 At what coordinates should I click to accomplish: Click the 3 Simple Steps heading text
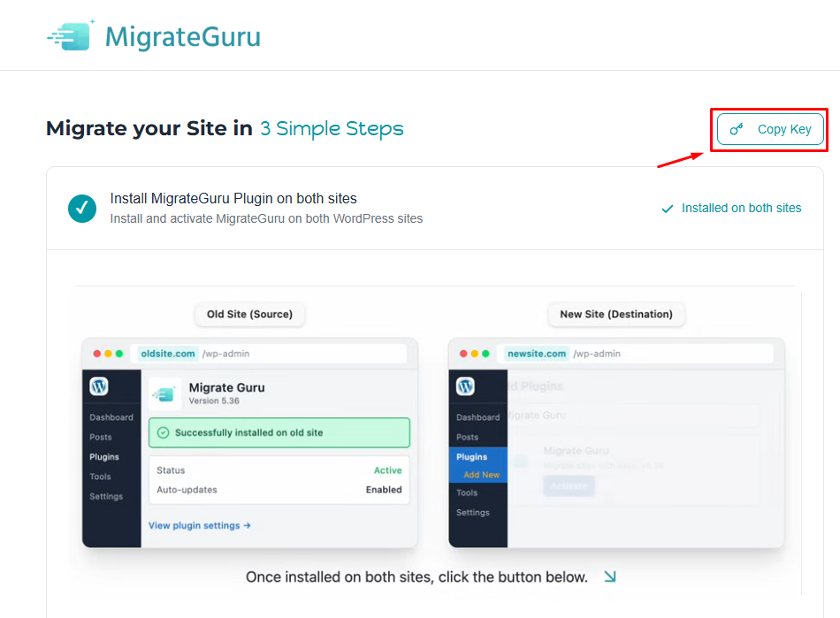(x=332, y=128)
